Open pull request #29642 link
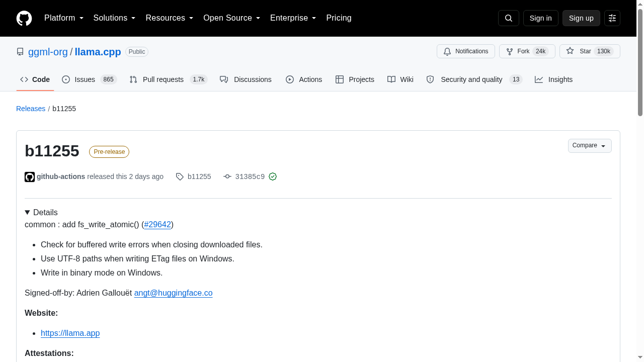Viewport: 644px width, 362px height. coord(157,225)
